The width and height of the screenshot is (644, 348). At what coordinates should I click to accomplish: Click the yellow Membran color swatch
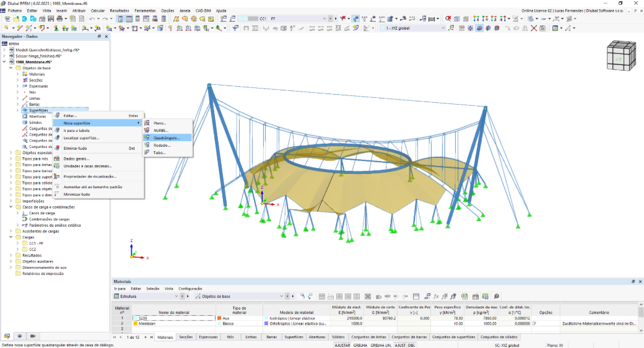click(x=136, y=323)
